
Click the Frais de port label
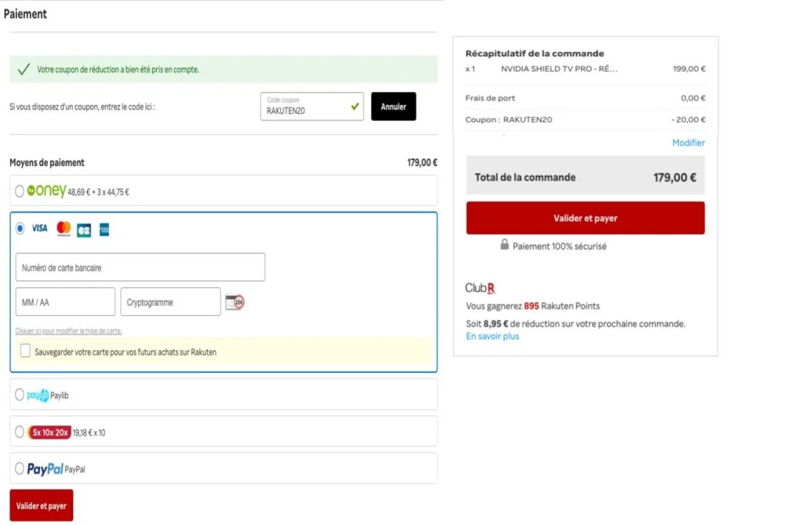tap(491, 98)
